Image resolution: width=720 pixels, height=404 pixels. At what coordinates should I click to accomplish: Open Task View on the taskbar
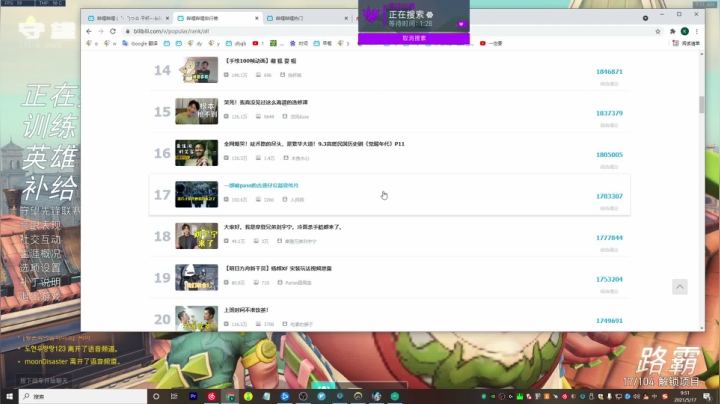(x=174, y=396)
